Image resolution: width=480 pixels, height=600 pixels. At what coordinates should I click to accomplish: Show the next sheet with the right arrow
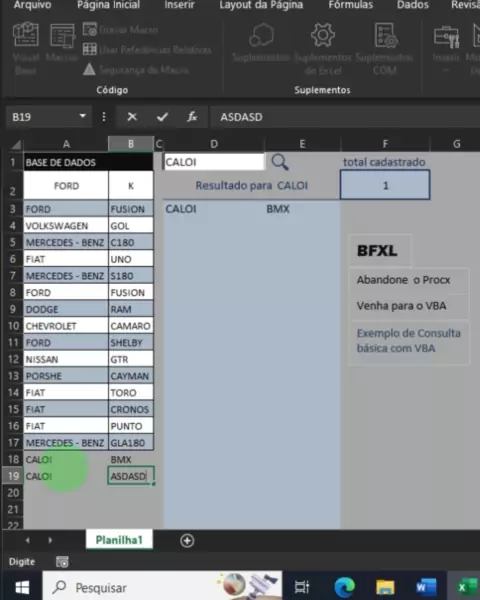50,540
